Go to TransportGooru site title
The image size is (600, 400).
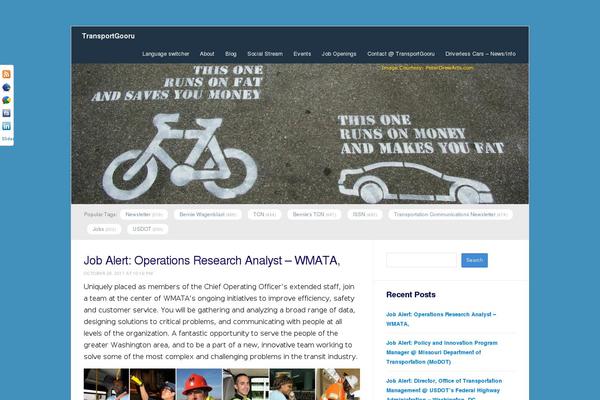click(108, 36)
